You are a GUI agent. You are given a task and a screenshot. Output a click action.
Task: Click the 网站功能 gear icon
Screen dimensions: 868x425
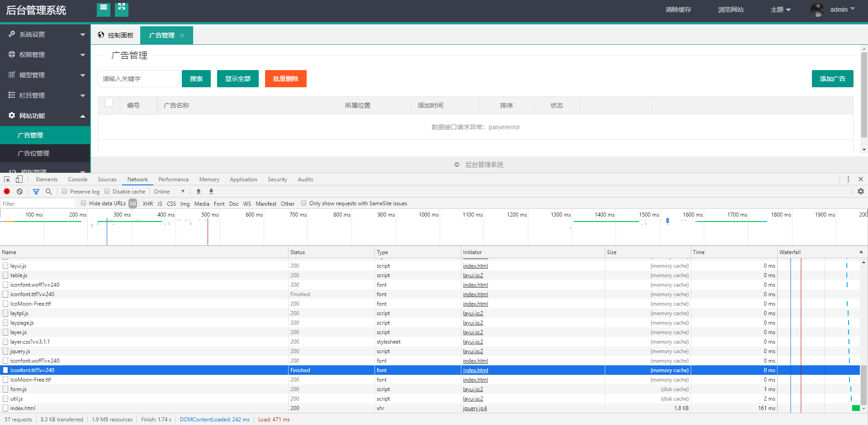[12, 115]
